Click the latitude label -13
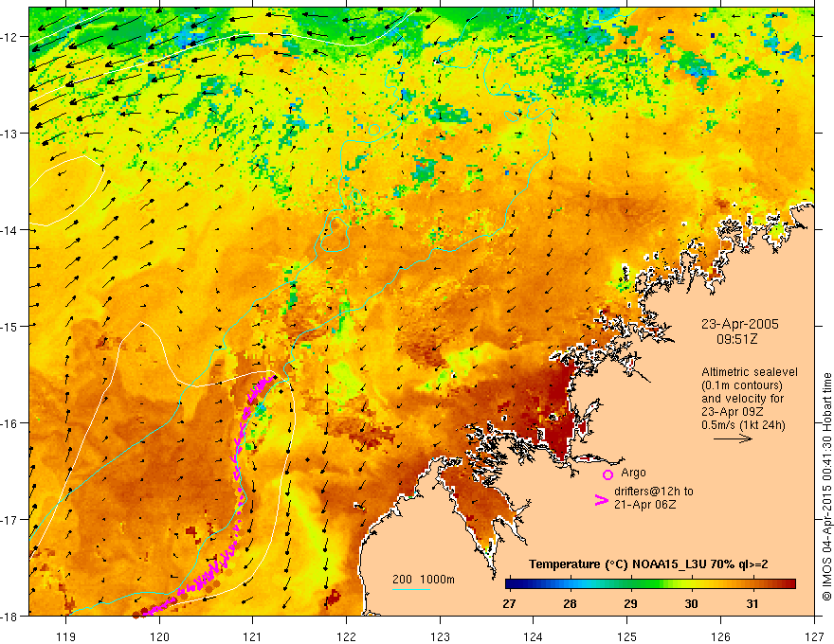The height and width of the screenshot is (644, 834). point(10,134)
